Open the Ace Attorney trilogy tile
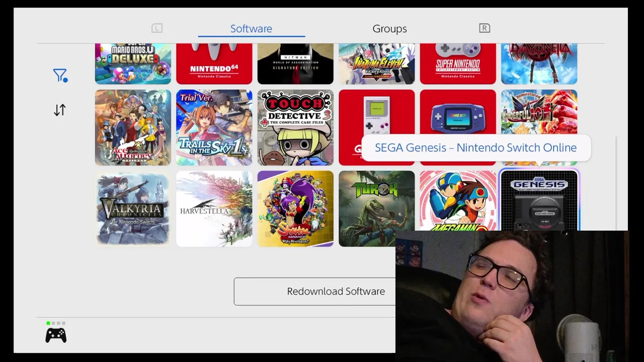 tap(133, 128)
